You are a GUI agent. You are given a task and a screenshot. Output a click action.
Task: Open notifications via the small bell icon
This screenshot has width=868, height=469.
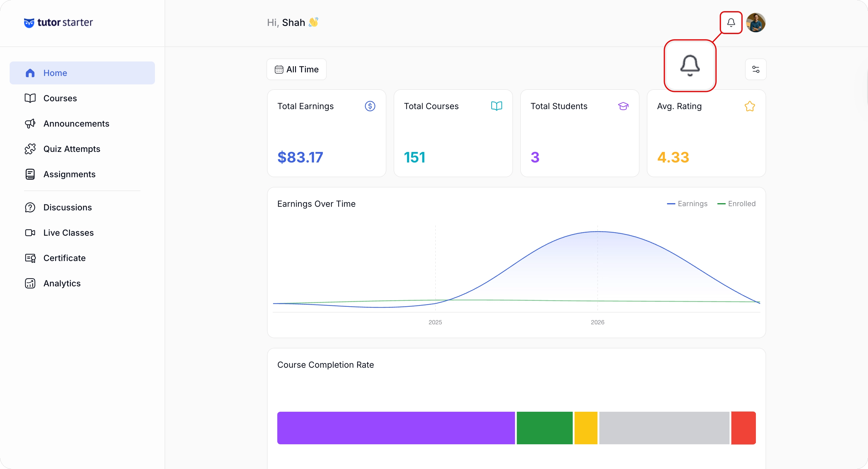tap(731, 23)
